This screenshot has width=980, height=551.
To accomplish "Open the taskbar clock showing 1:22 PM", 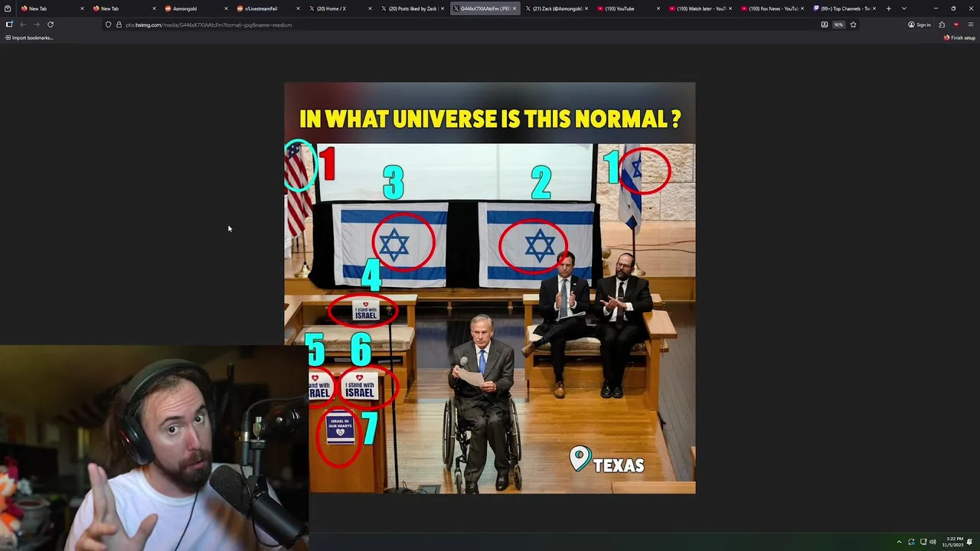I will coord(954,542).
